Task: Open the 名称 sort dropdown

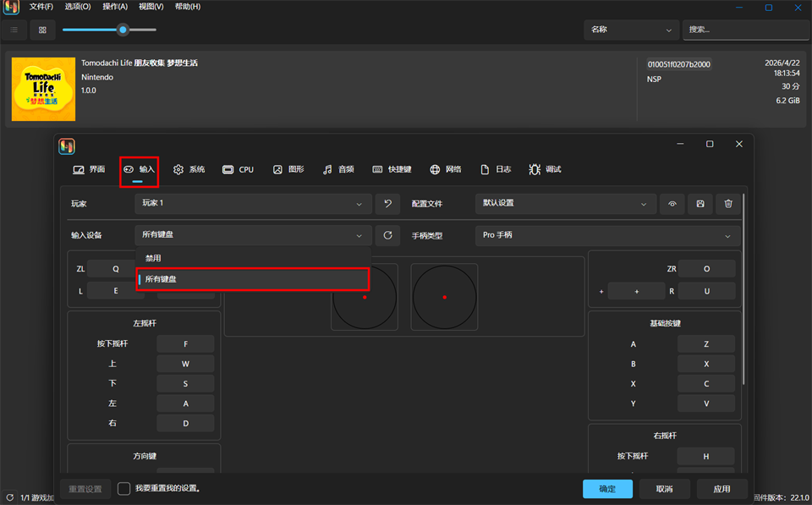Action: (631, 30)
